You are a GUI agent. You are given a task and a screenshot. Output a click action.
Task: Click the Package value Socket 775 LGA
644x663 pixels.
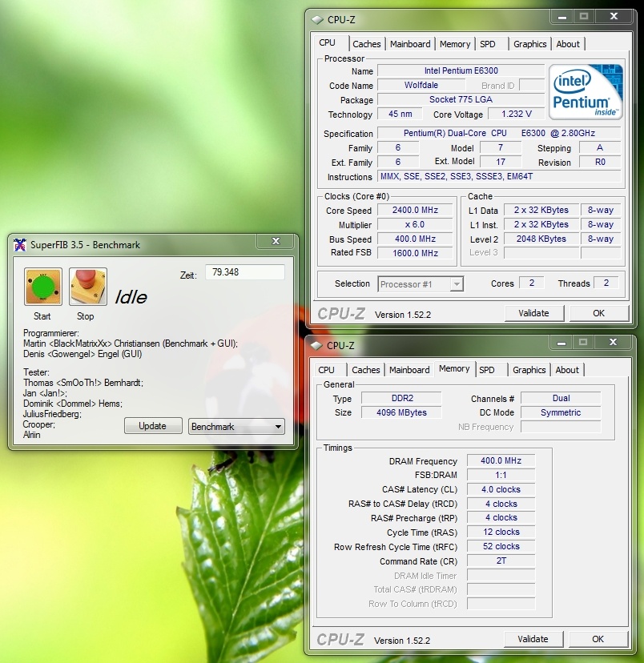[461, 99]
